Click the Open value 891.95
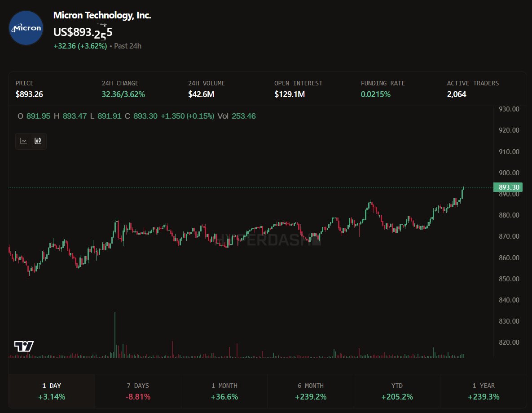The width and height of the screenshot is (532, 413). [38, 116]
